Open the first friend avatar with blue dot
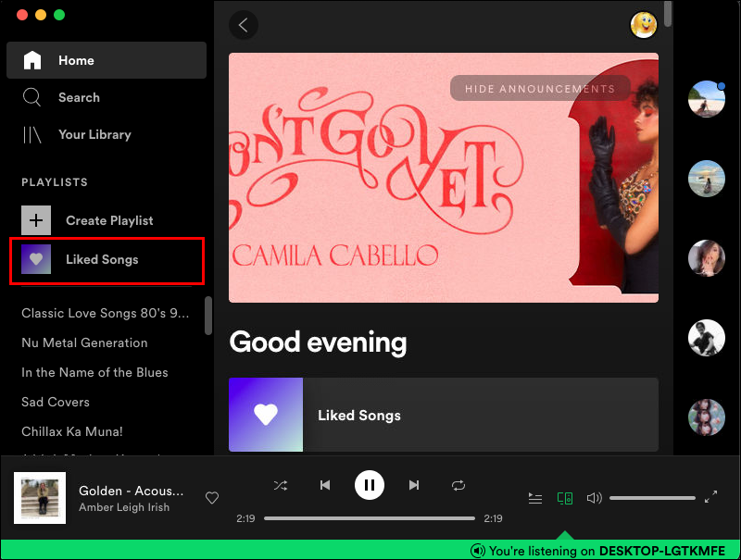The image size is (741, 560). pyautogui.click(x=707, y=99)
